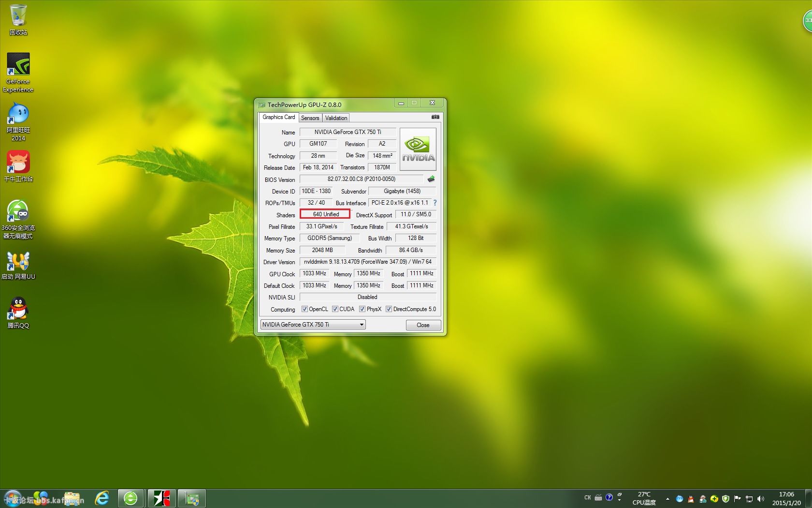This screenshot has width=812, height=508.
Task: Click the BIOS Version field
Action: [361, 179]
